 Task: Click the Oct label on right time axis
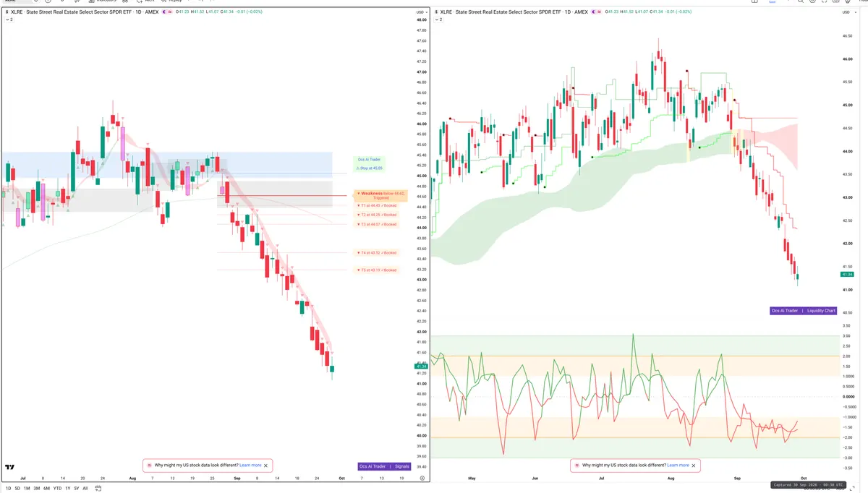point(804,478)
